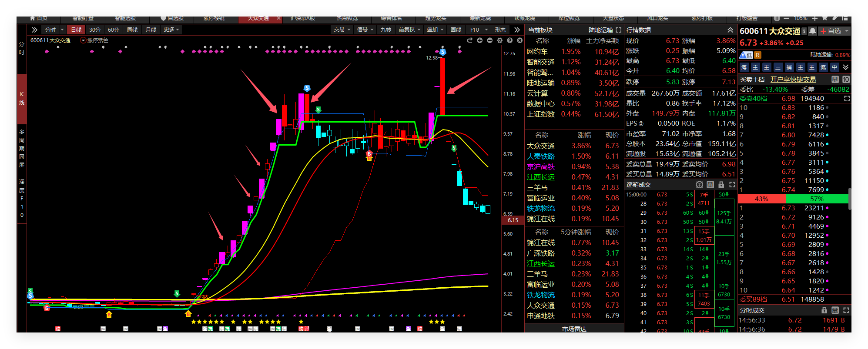Select the 深度F10 side tab

click(22, 198)
